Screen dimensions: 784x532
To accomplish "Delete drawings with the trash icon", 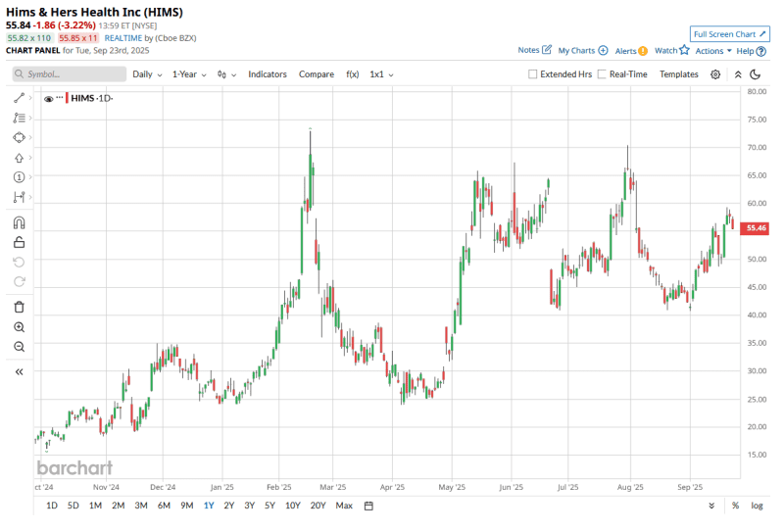I will (x=19, y=307).
